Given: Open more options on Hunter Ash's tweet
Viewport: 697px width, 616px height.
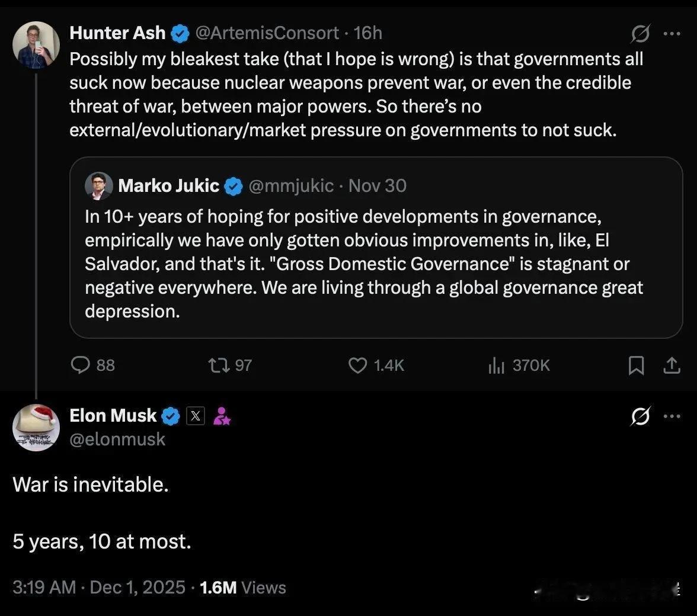Looking at the screenshot, I should pos(672,34).
